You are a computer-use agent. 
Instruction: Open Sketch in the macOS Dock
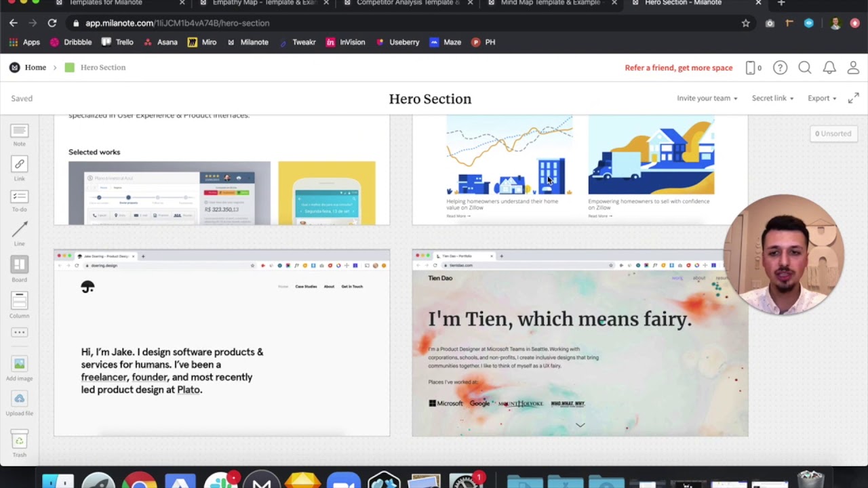point(302,480)
